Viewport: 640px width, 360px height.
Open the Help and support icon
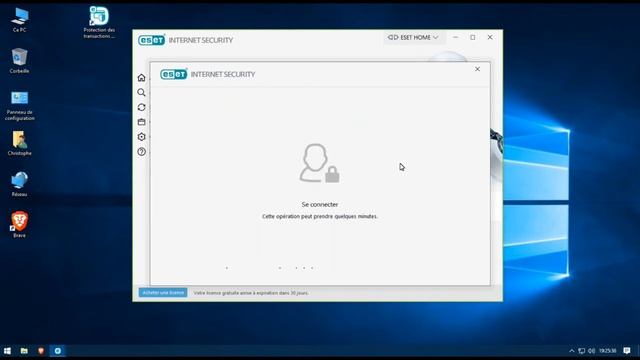[141, 152]
